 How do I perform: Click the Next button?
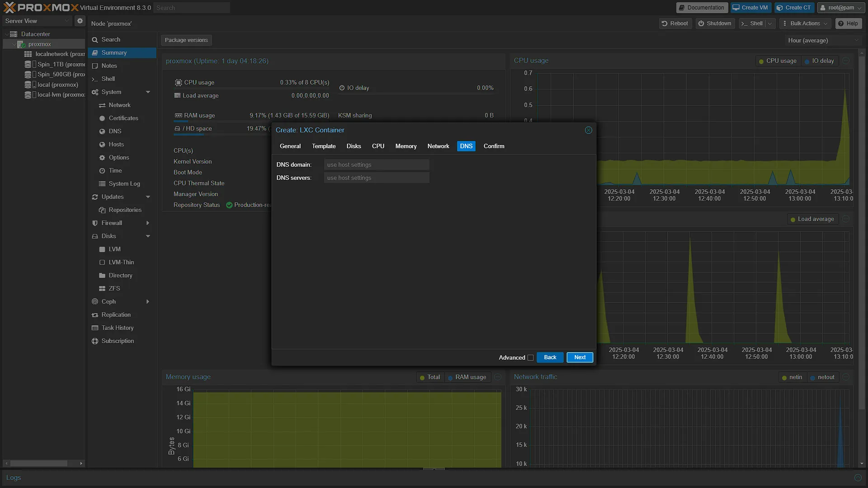coord(580,357)
